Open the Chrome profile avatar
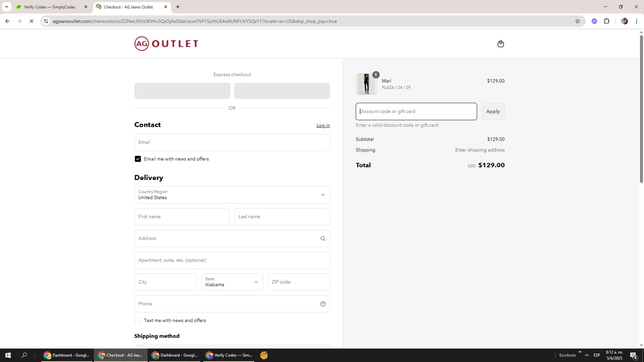 [624, 21]
